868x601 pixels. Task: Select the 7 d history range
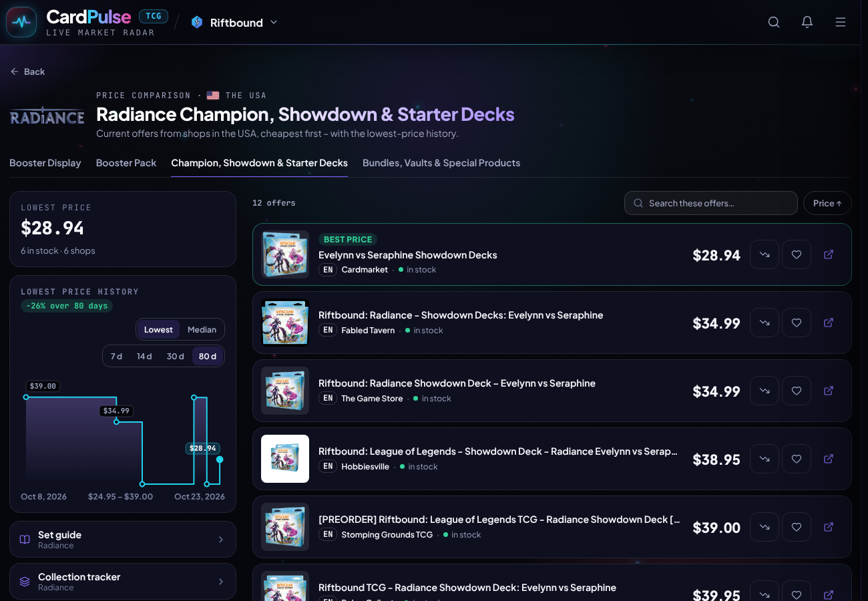click(116, 356)
